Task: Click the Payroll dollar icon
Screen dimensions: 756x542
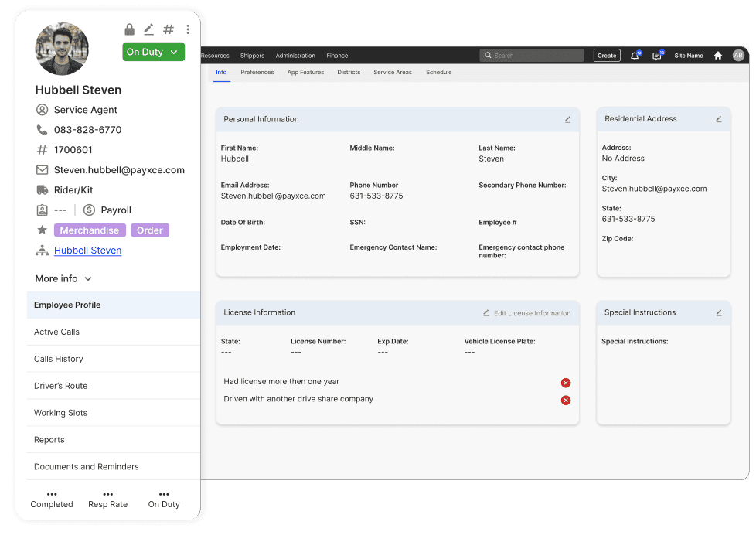Action: tap(89, 210)
